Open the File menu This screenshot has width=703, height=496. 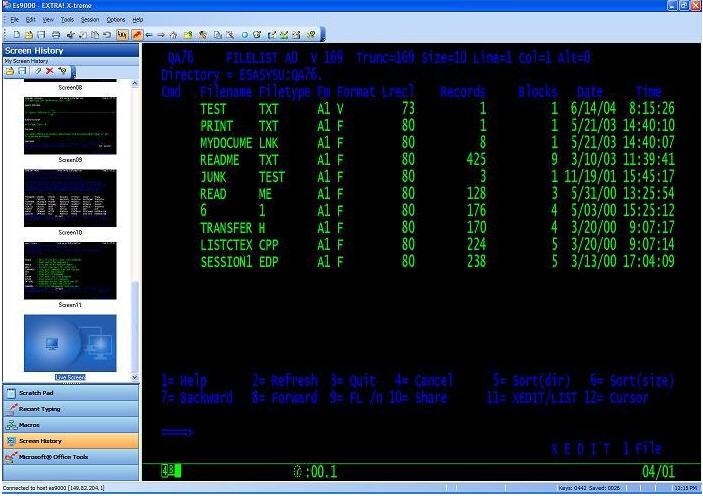[x=14, y=20]
